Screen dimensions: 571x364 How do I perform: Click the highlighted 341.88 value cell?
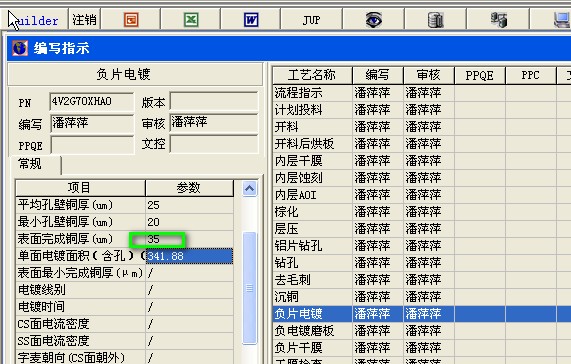[x=189, y=256]
